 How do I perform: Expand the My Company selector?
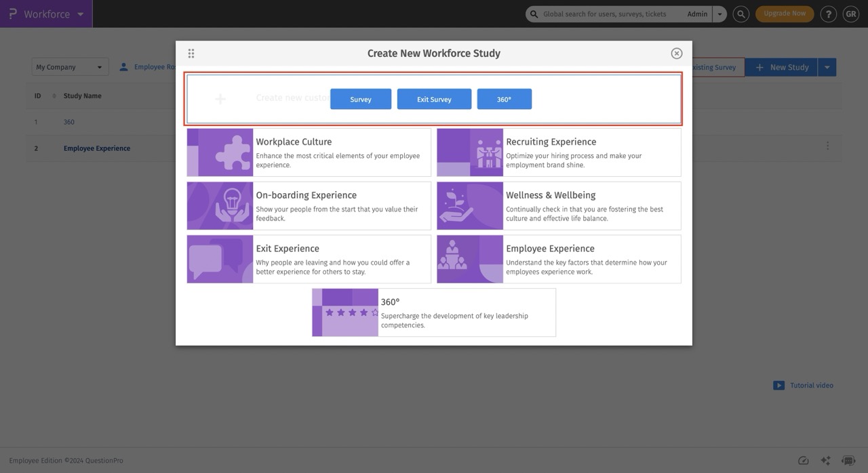[69, 66]
